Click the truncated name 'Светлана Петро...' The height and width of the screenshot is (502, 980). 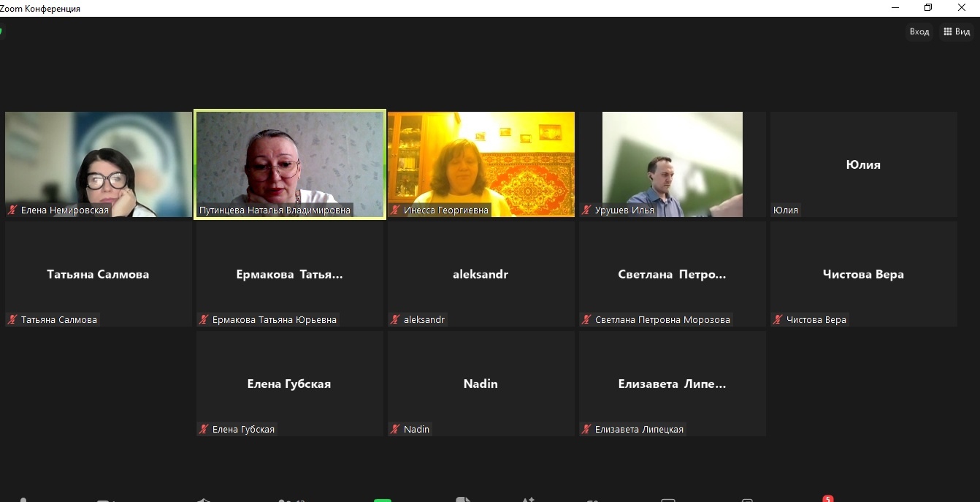[672, 275]
